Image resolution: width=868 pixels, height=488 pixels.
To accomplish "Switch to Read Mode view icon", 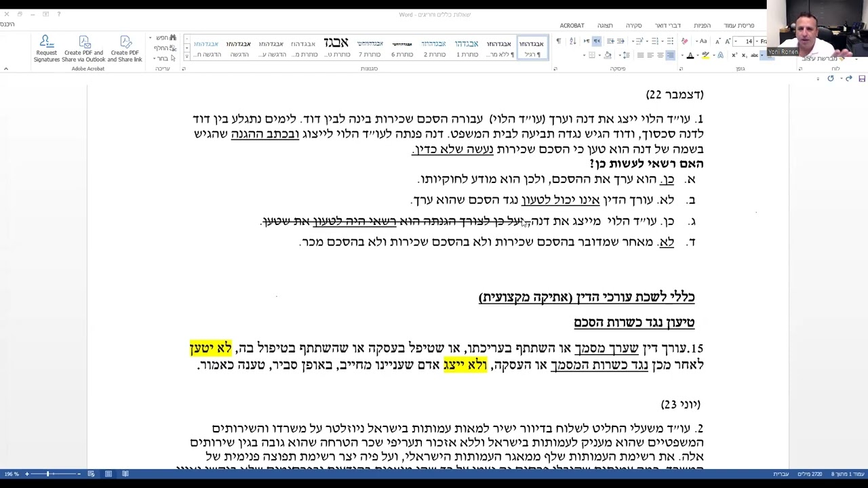I will point(125,474).
